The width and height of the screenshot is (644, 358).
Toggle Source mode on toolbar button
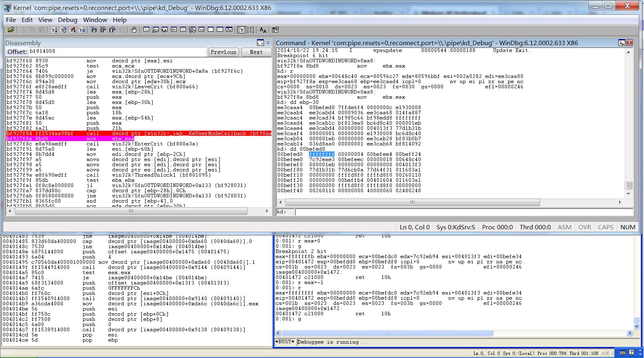click(241, 30)
